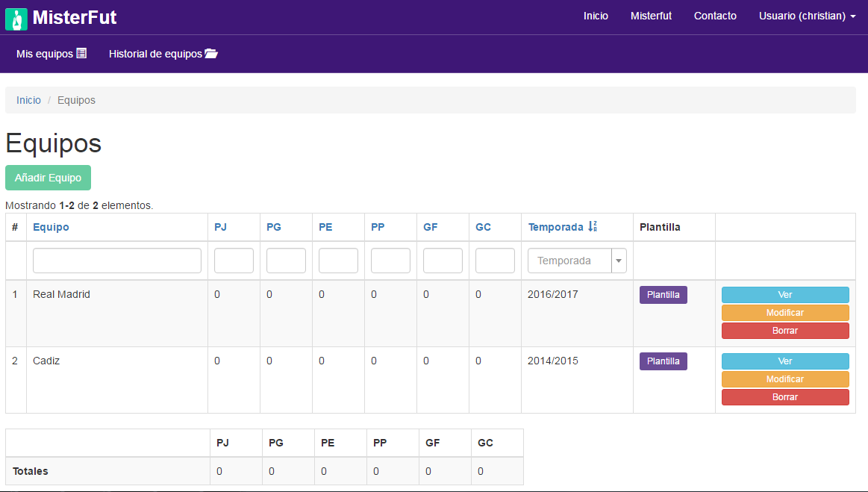
Task: Click Ver for Real Madrid
Action: (785, 295)
